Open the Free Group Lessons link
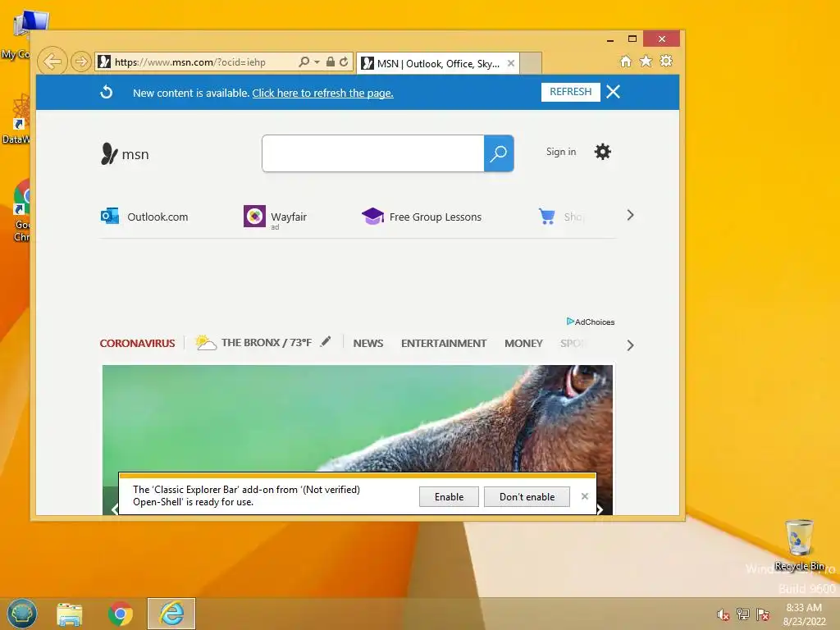 pyautogui.click(x=422, y=217)
